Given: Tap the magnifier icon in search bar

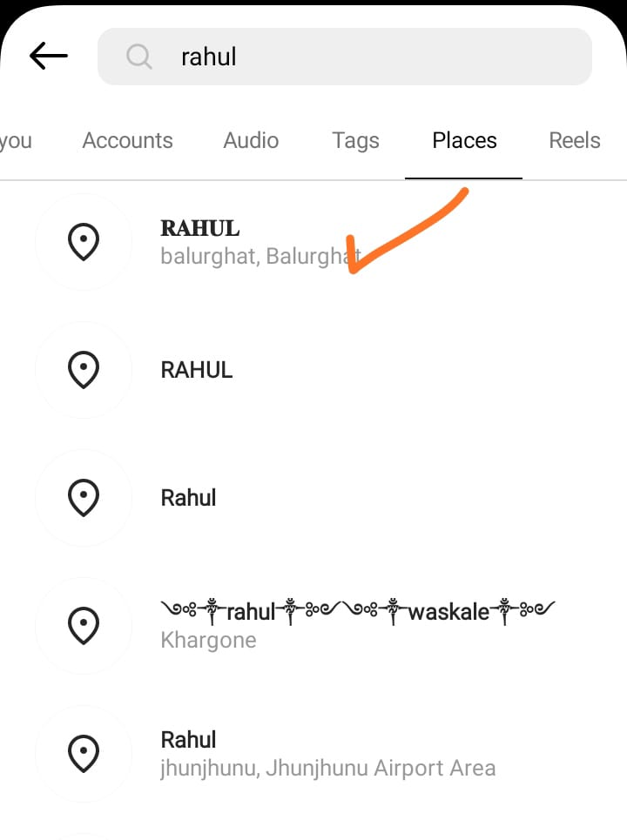Looking at the screenshot, I should pos(138,57).
